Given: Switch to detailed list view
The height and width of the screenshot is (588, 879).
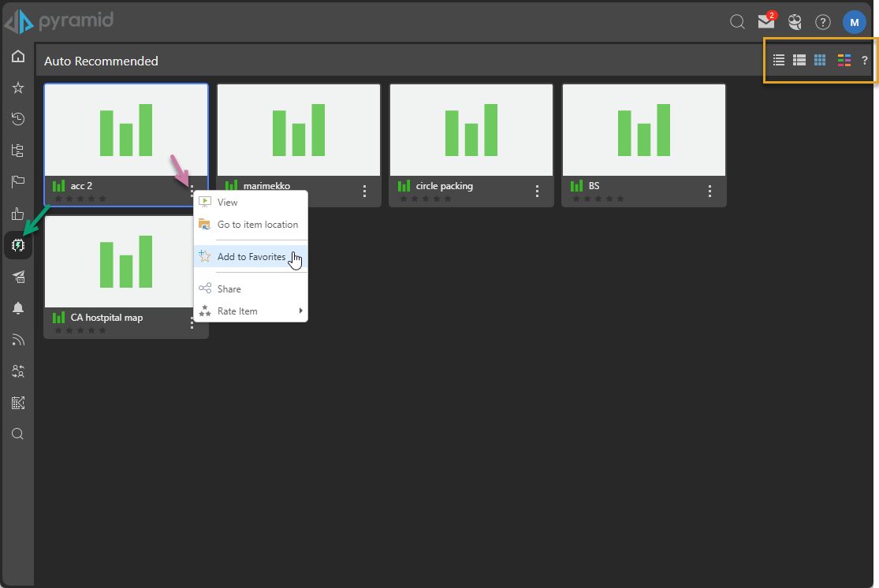Looking at the screenshot, I should [799, 60].
